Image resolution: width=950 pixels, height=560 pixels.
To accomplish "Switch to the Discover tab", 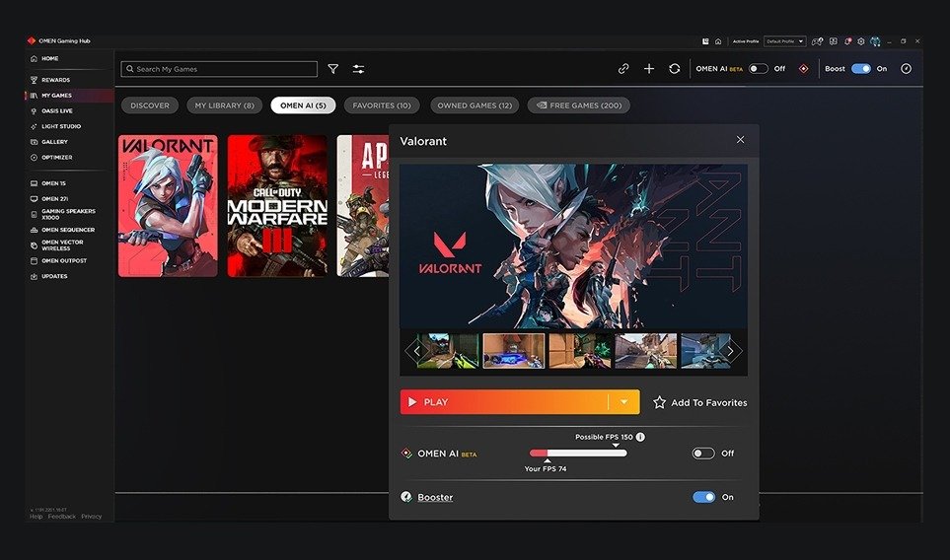I will [150, 105].
